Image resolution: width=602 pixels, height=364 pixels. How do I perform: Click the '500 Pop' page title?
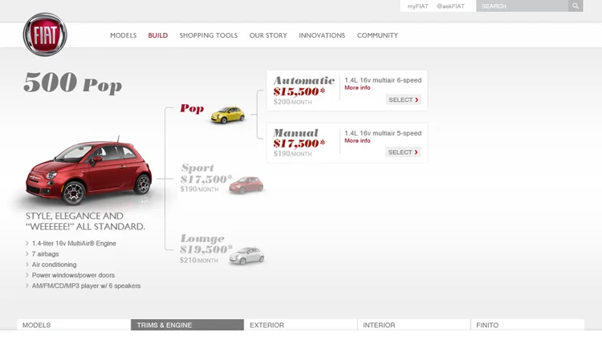[72, 83]
